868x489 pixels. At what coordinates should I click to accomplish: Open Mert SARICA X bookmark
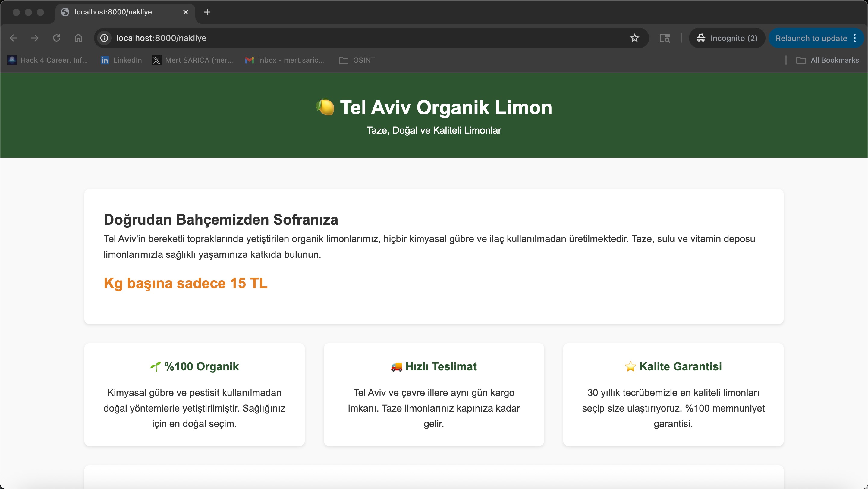[193, 60]
